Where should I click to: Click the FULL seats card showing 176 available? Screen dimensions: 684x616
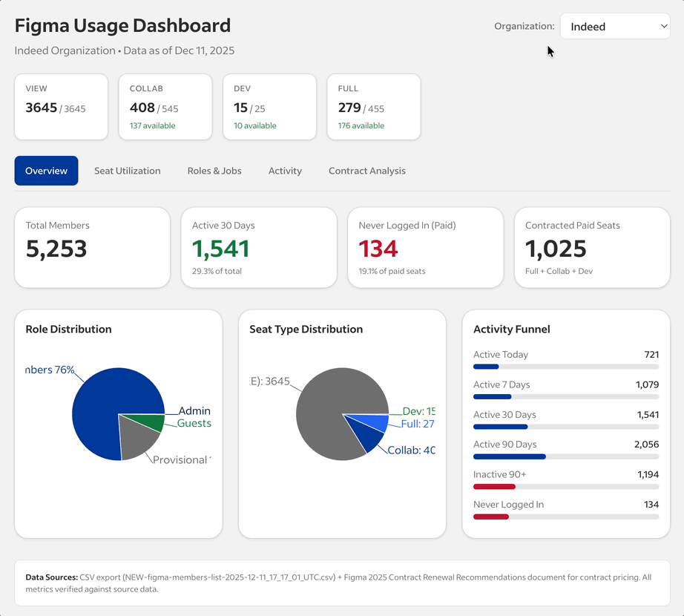(373, 106)
